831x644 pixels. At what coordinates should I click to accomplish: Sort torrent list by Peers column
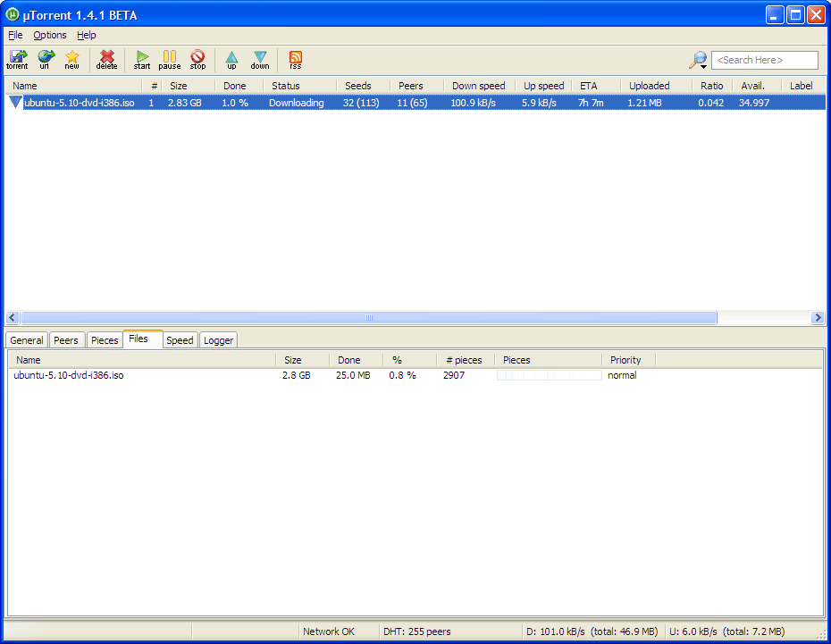coord(417,86)
